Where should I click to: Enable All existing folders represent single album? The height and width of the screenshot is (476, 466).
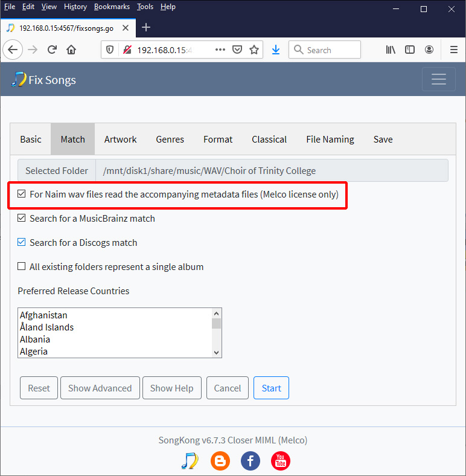(x=21, y=266)
